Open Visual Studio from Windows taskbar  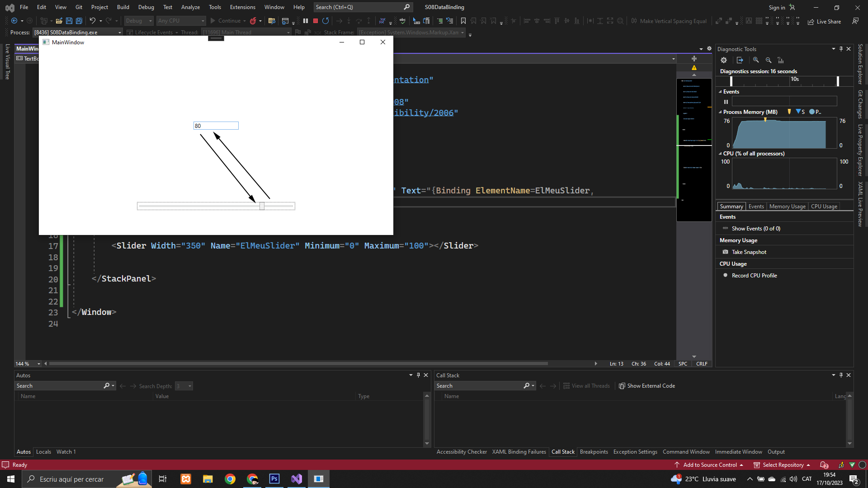tap(297, 479)
